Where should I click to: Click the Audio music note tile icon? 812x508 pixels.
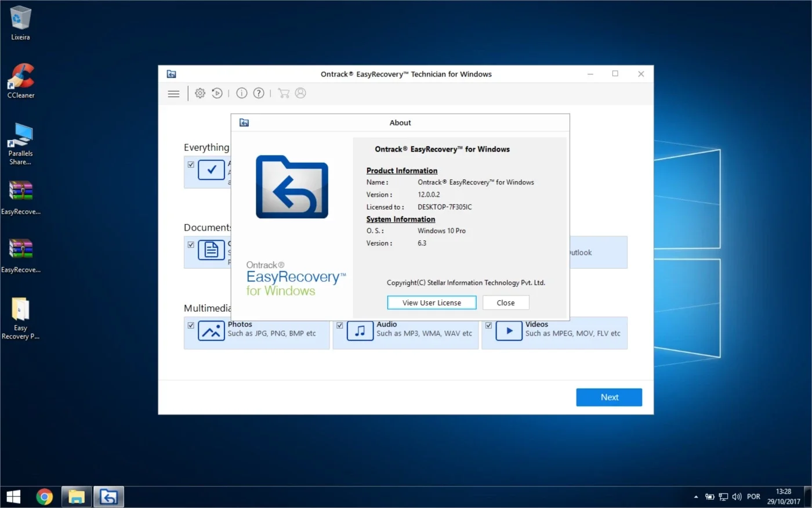(360, 331)
